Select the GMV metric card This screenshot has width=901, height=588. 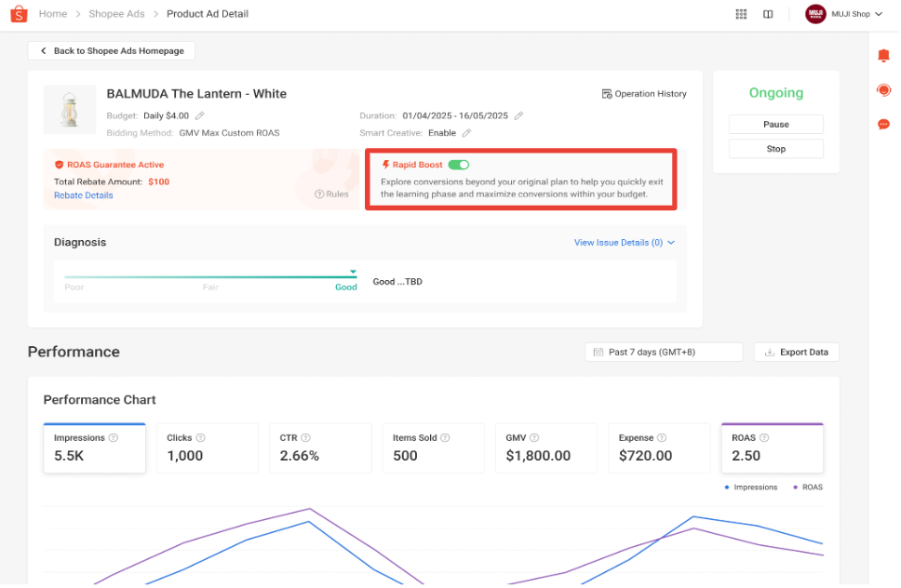546,448
